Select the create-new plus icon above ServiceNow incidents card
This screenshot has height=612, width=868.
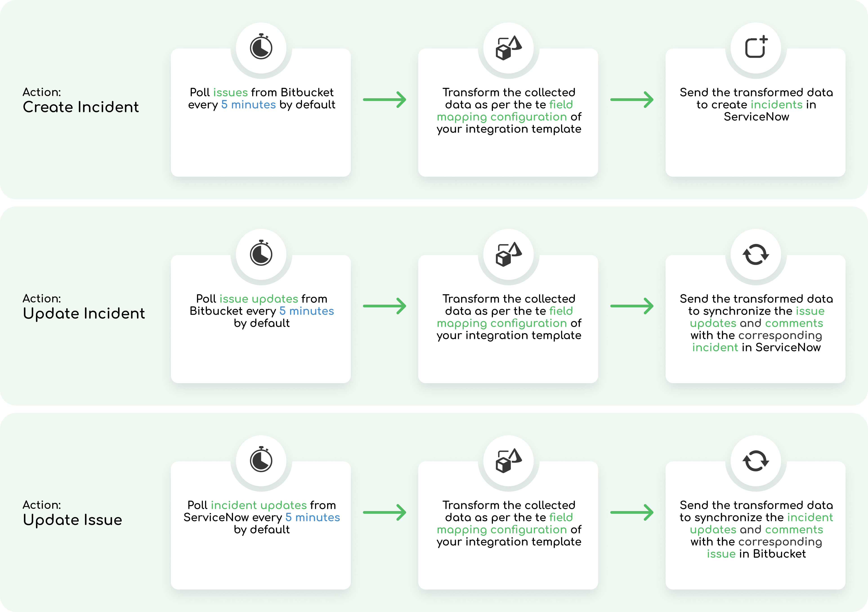coord(756,47)
